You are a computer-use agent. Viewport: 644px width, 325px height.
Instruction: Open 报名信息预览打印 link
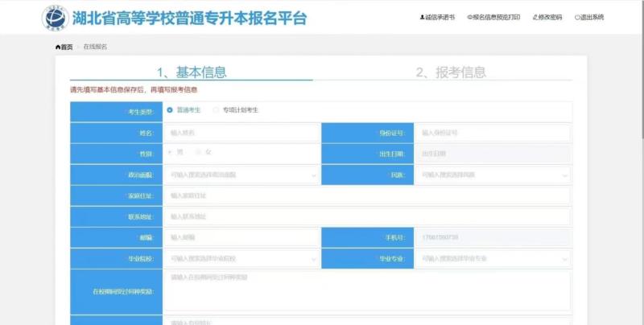pyautogui.click(x=493, y=17)
